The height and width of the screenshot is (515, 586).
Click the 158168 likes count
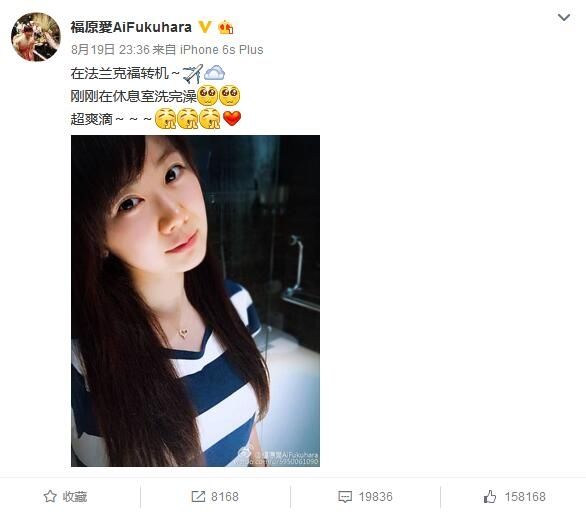(525, 497)
